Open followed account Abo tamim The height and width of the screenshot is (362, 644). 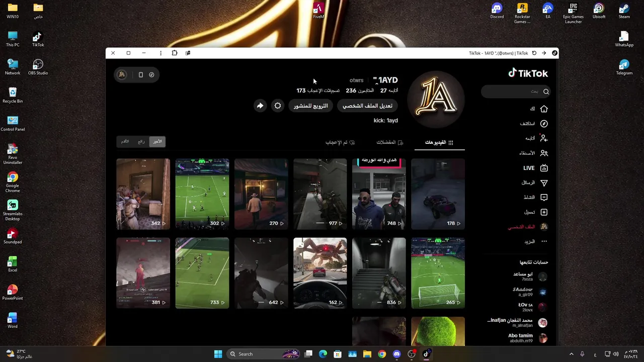tap(527, 338)
